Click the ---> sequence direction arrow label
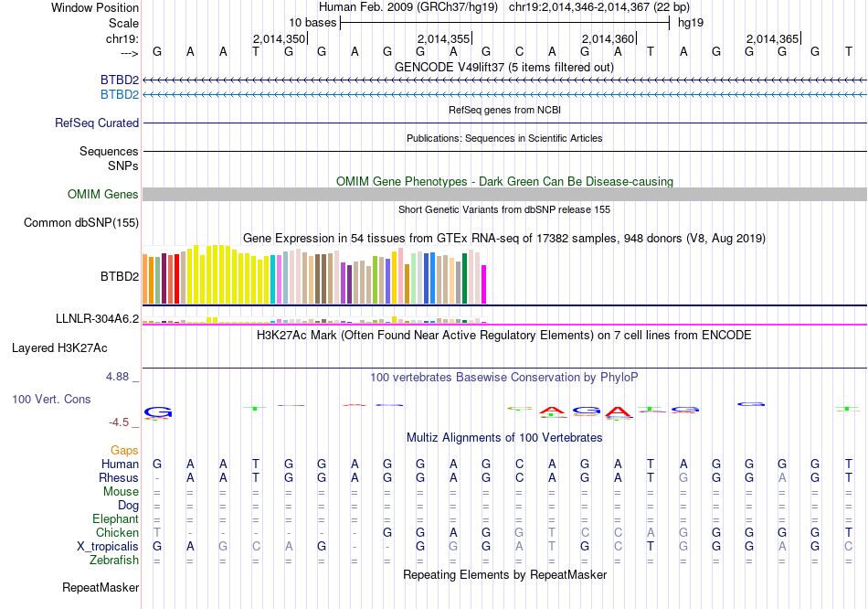Viewport: 868px width, 609px height. (x=129, y=53)
